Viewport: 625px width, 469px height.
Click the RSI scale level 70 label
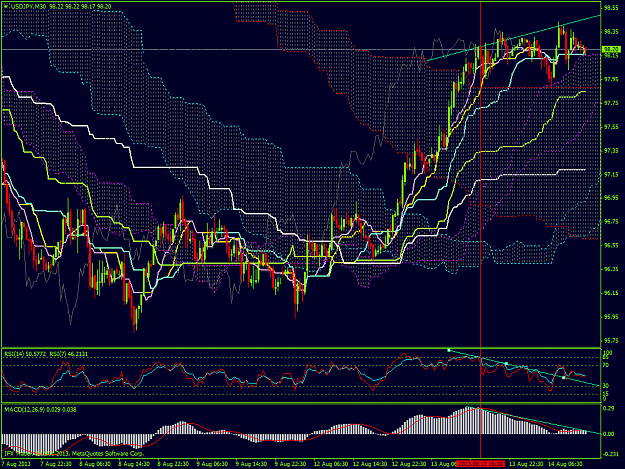point(606,364)
